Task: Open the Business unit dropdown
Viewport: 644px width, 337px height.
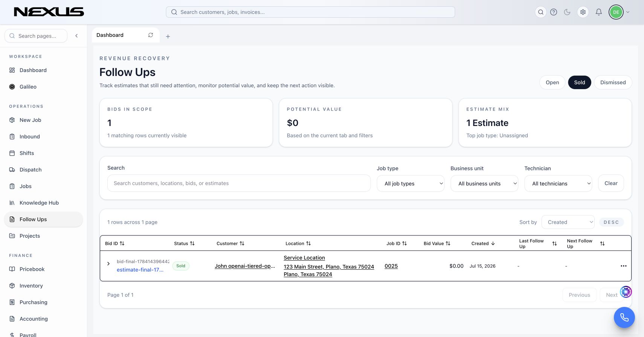Action: tap(484, 184)
